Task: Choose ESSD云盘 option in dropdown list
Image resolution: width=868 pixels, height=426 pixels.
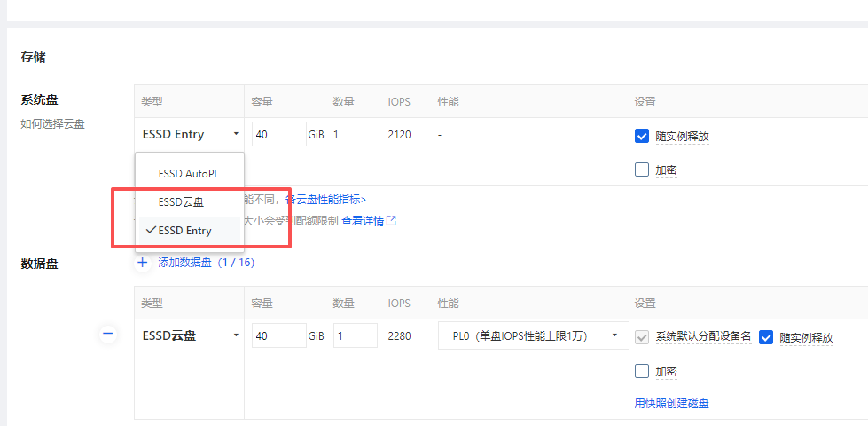Action: 181,202
